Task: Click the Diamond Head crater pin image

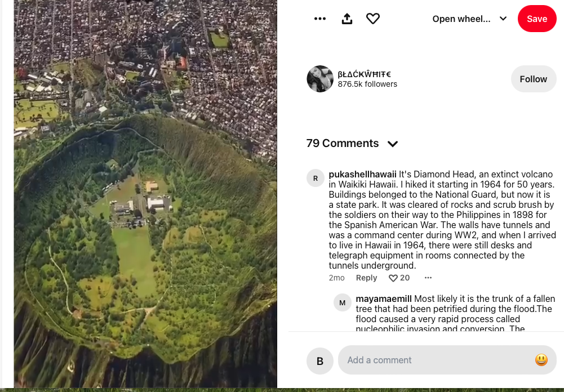Action: [145, 194]
